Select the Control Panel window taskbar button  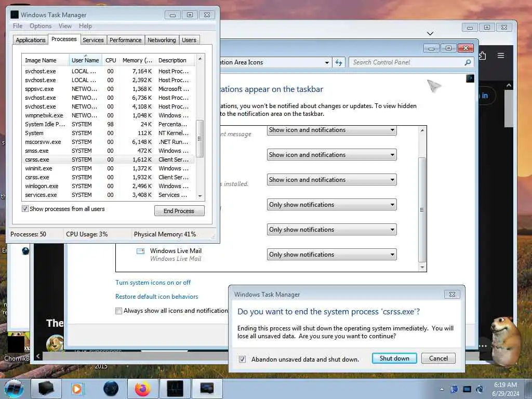207,389
